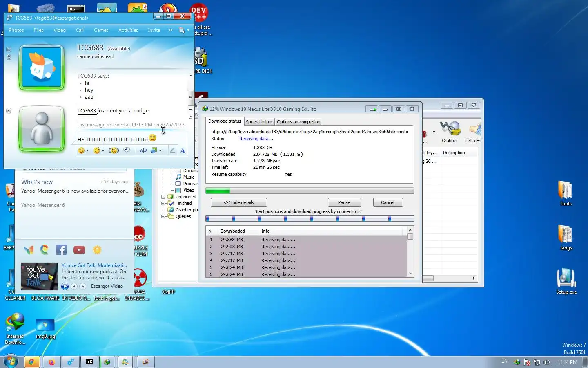Collapse your own display picture arrow
Viewport: 588px width, 368px height.
pos(9,111)
